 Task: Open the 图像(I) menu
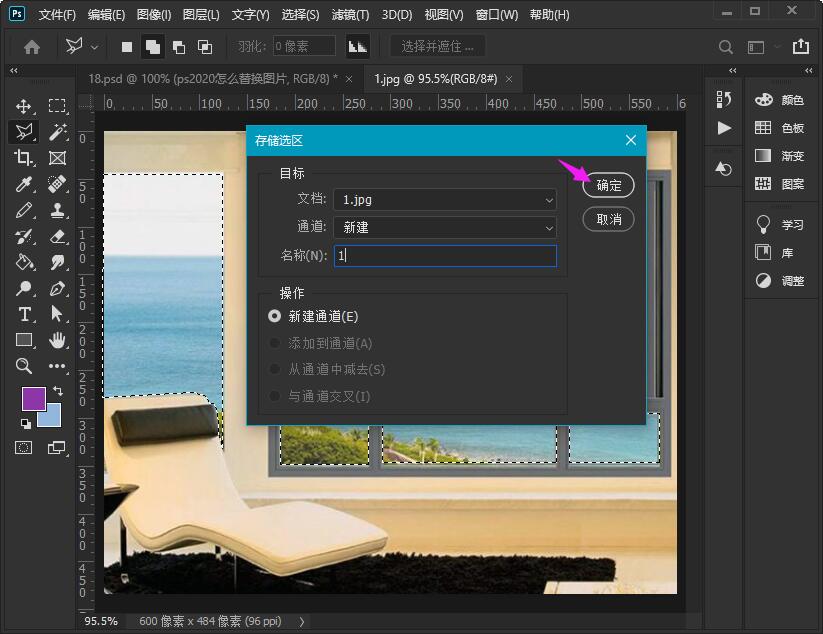[154, 15]
